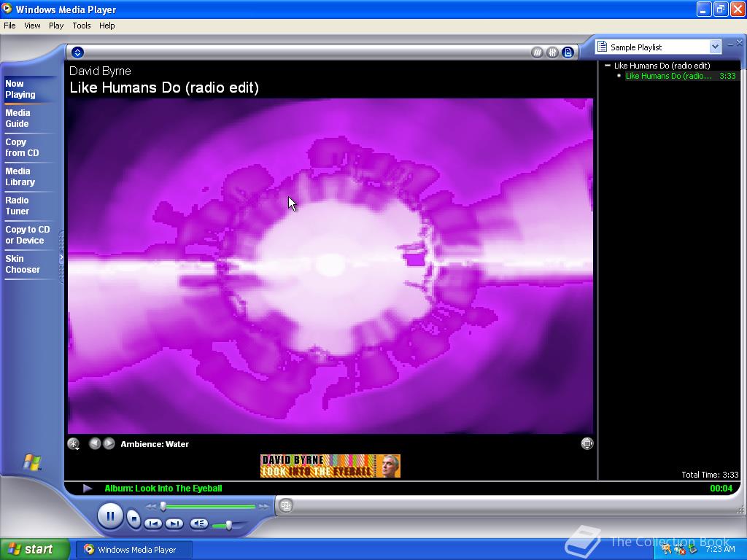
Task: Click the Total Time: 3:33 text
Action: (x=710, y=475)
